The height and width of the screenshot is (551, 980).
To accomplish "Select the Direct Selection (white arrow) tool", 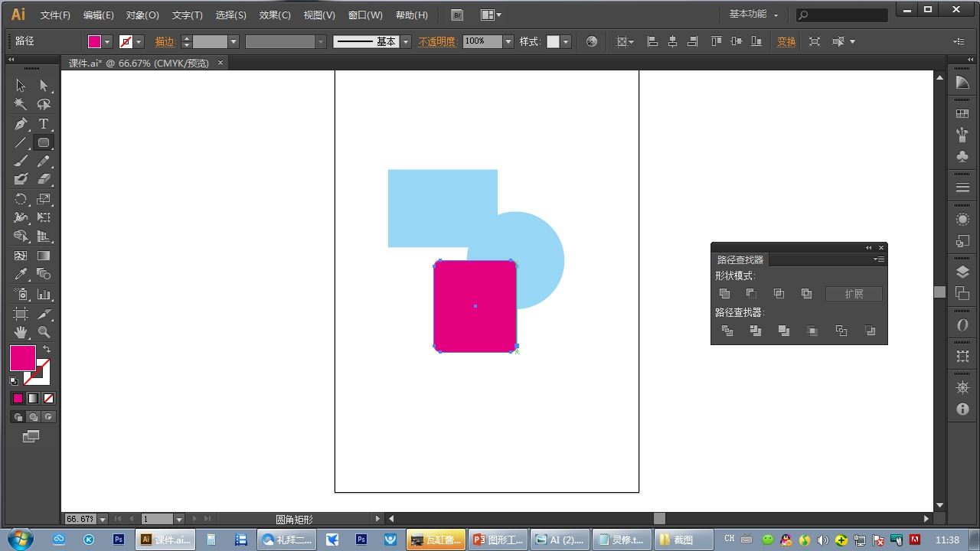I will click(44, 86).
